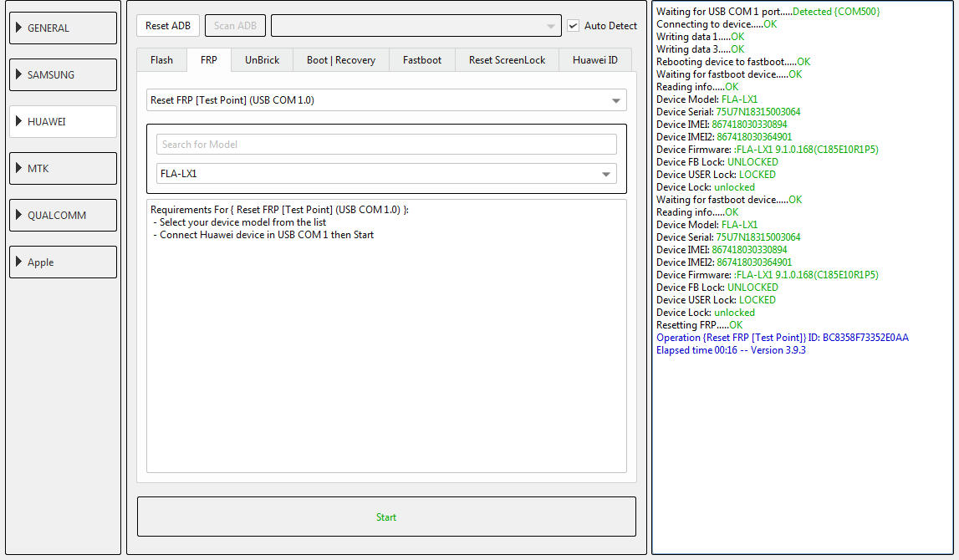
Task: Expand the Apple sidebar section
Action: point(63,262)
